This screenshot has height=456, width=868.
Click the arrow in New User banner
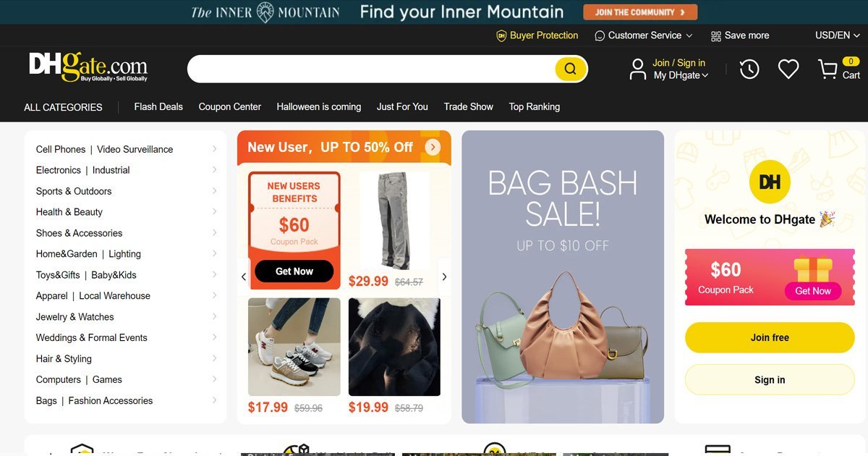(433, 147)
